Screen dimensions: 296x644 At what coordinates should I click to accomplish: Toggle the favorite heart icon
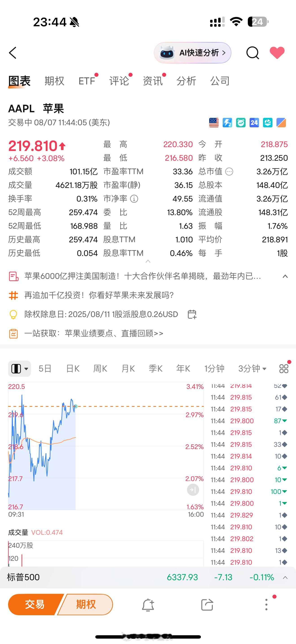(277, 53)
